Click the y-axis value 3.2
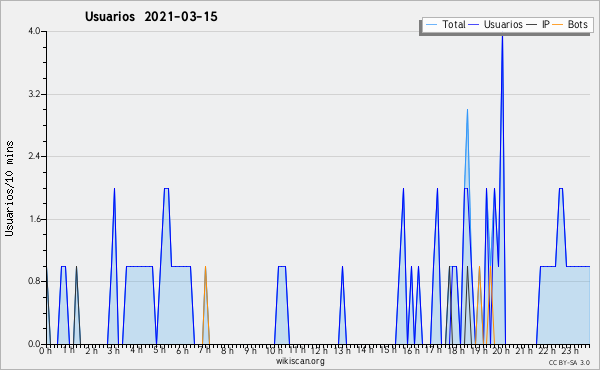The height and width of the screenshot is (370, 600). (34, 94)
